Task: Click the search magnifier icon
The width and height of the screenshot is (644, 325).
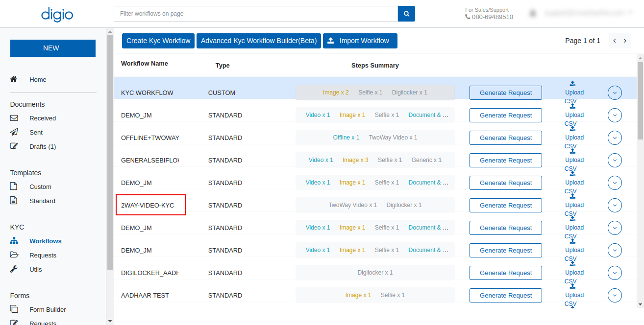Action: tap(406, 14)
